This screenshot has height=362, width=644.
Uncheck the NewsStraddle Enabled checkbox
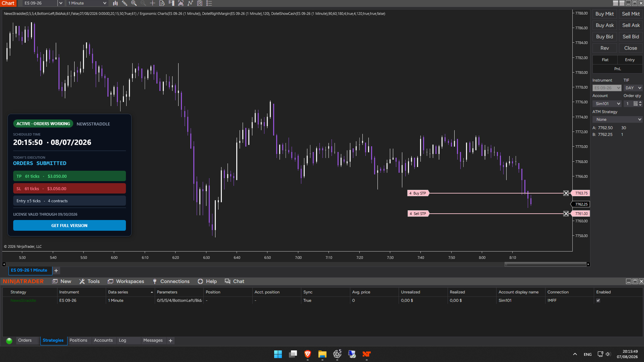[598, 300]
